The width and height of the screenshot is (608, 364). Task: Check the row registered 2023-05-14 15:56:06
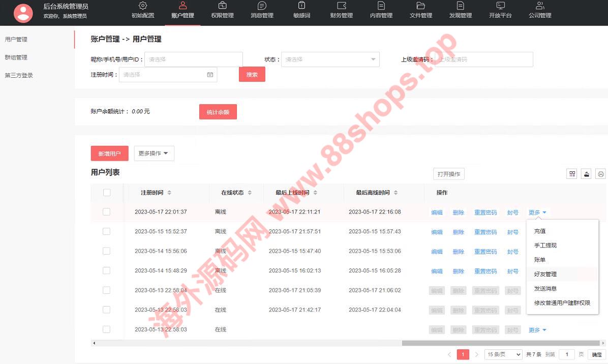point(106,251)
